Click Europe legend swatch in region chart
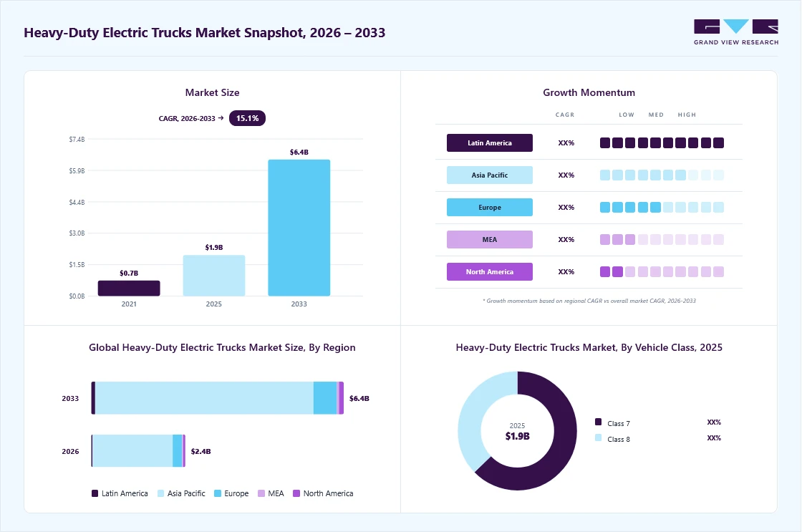The height and width of the screenshot is (532, 802). click(218, 493)
